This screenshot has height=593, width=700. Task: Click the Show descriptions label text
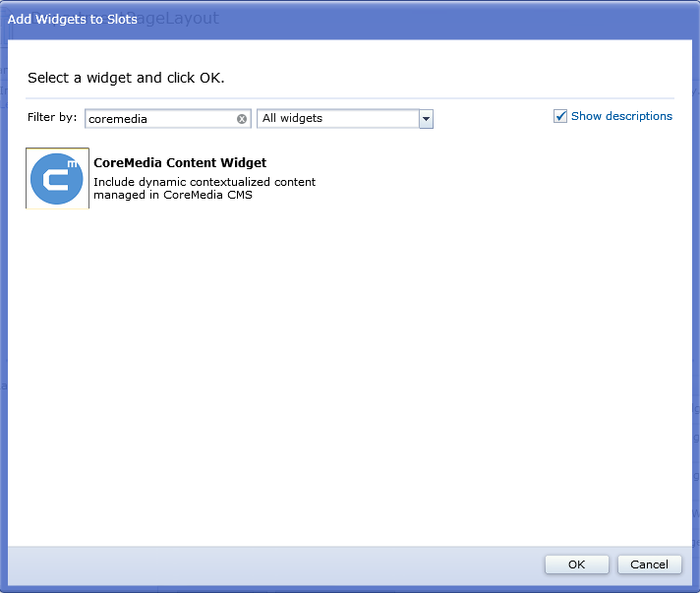pyautogui.click(x=621, y=116)
